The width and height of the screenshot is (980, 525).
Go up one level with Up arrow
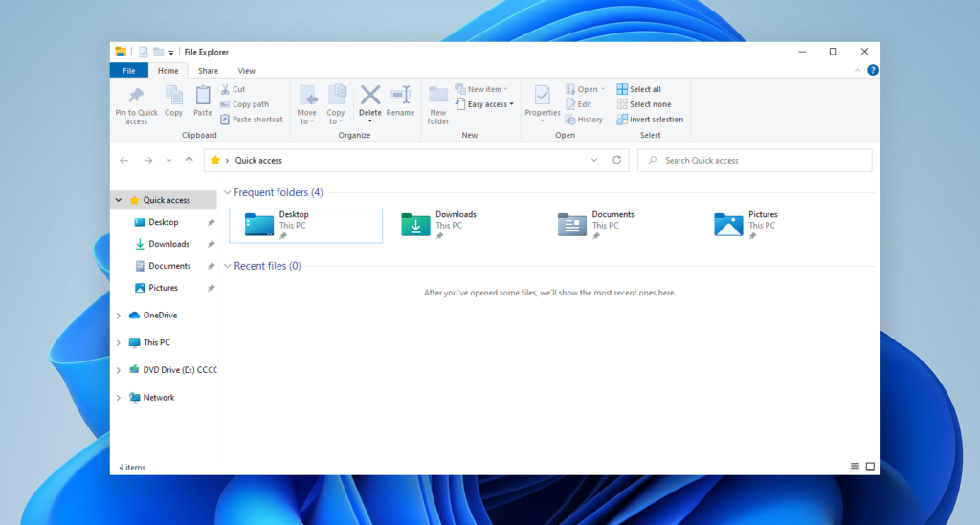[x=189, y=161]
